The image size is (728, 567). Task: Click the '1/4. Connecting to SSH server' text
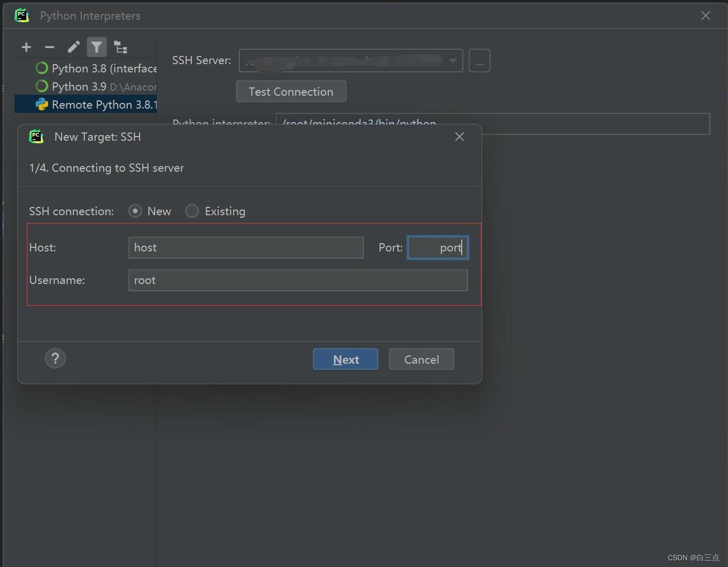(107, 168)
